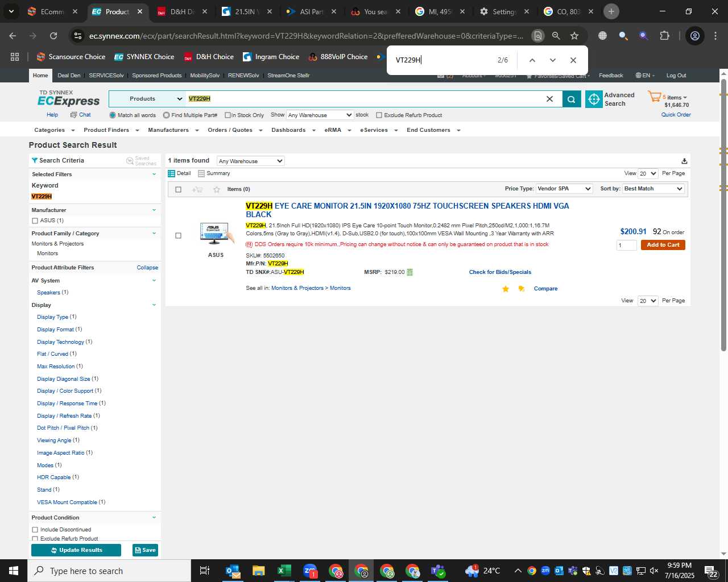The width and height of the screenshot is (728, 582).
Task: Close the find-in-page bar
Action: pos(573,60)
